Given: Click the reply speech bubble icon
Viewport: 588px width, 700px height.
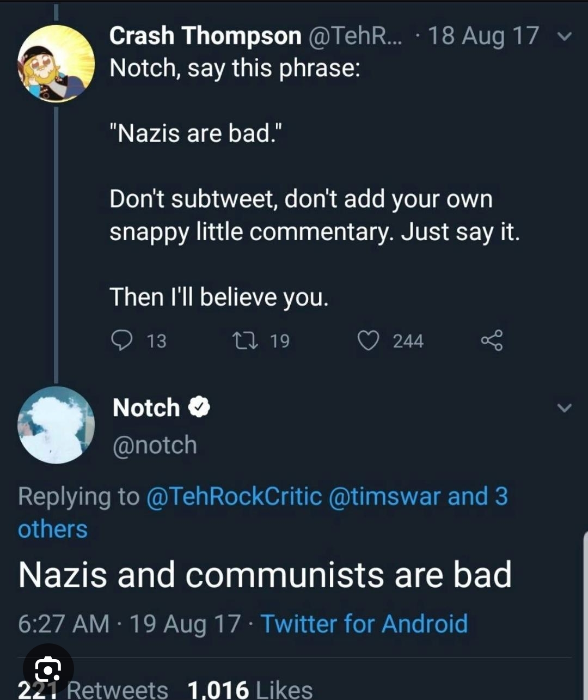Looking at the screenshot, I should point(121,340).
